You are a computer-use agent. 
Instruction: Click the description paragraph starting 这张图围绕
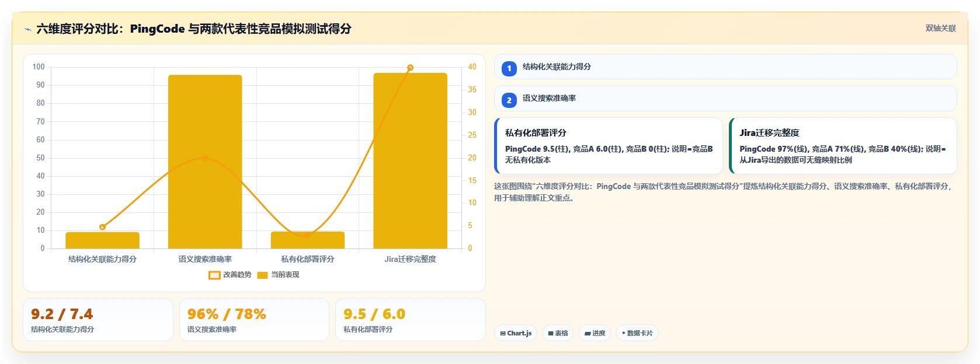pos(723,192)
